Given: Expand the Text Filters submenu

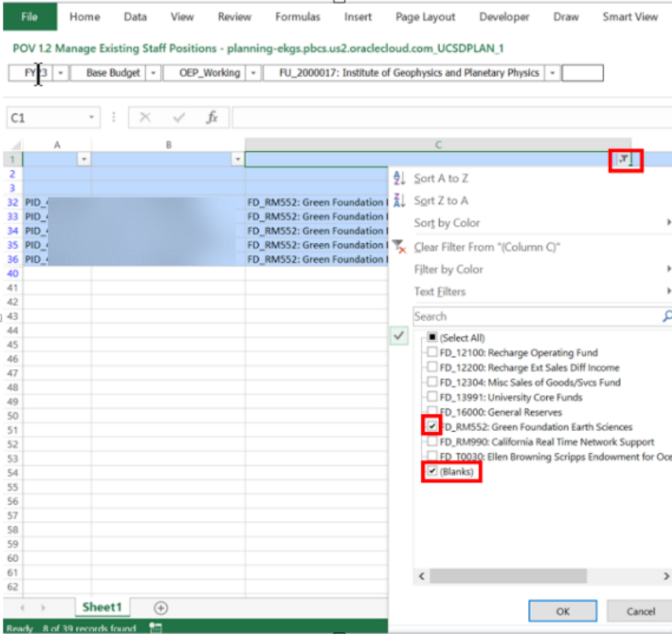Looking at the screenshot, I should point(441,290).
